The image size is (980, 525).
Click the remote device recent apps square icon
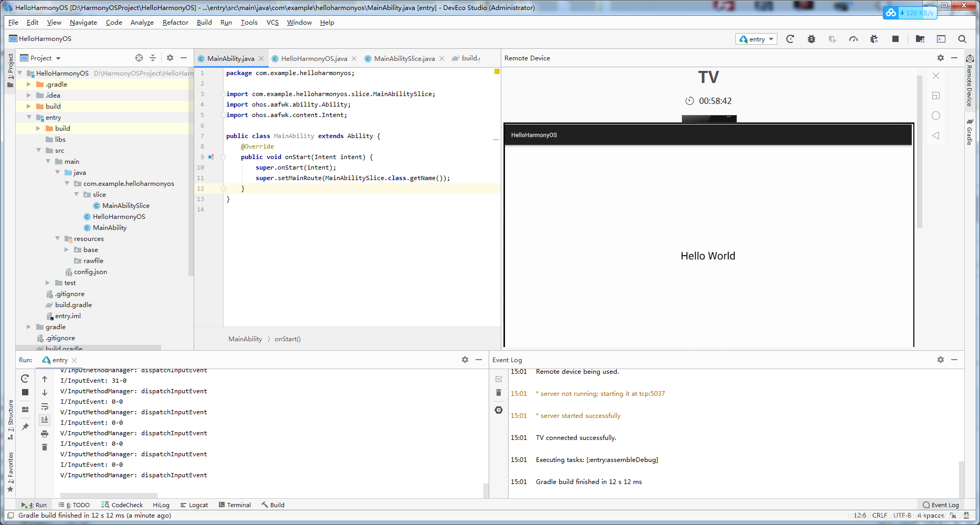(x=936, y=96)
